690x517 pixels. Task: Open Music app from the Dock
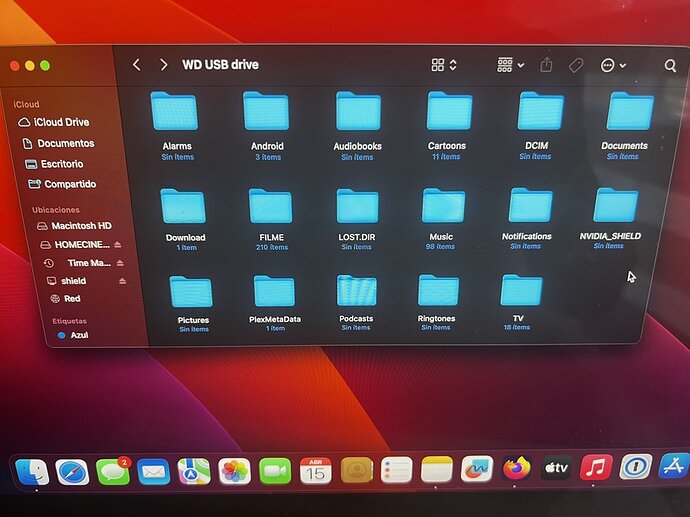click(x=596, y=467)
